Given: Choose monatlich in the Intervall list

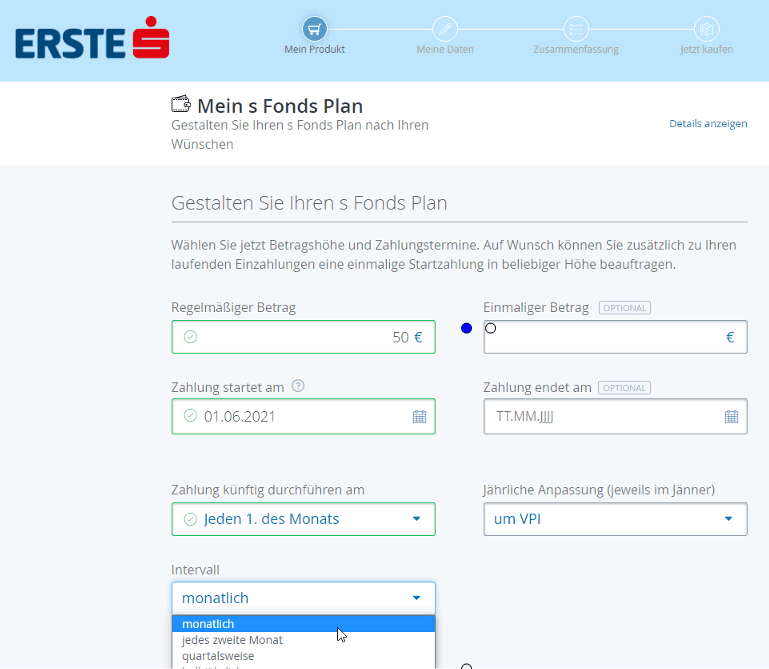Looking at the screenshot, I should pyautogui.click(x=304, y=624).
